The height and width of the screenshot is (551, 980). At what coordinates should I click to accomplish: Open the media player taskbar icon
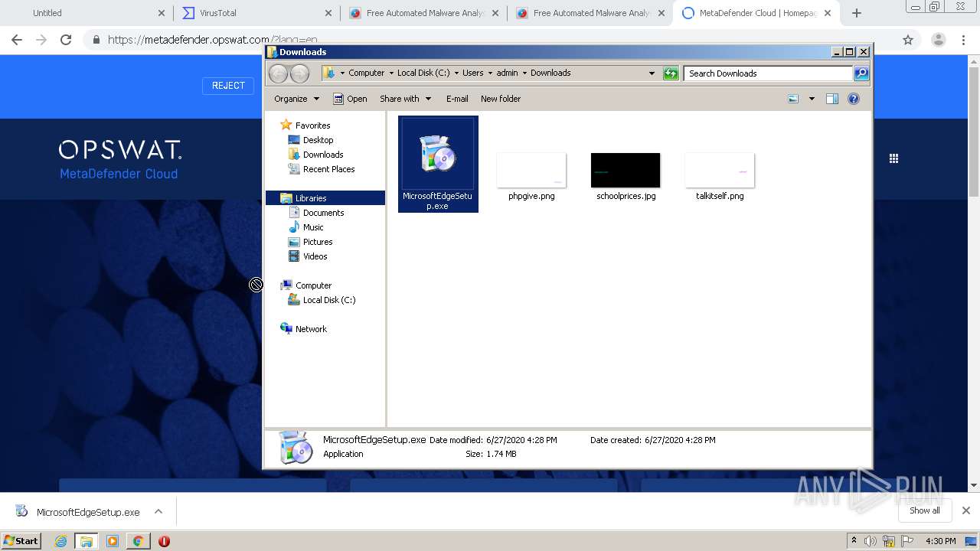[113, 541]
